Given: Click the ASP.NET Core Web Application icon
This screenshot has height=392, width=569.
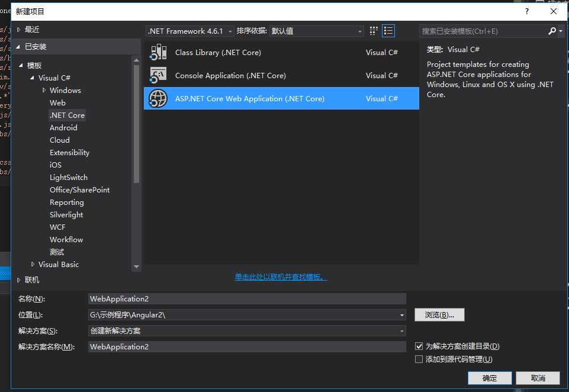Looking at the screenshot, I should [158, 98].
